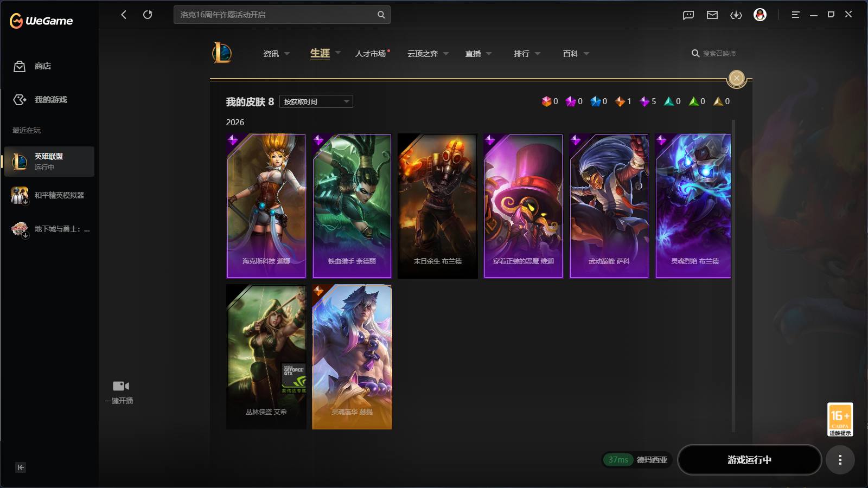Click the gold triangle gem icon
Image resolution: width=868 pixels, height=488 pixels.
point(718,101)
